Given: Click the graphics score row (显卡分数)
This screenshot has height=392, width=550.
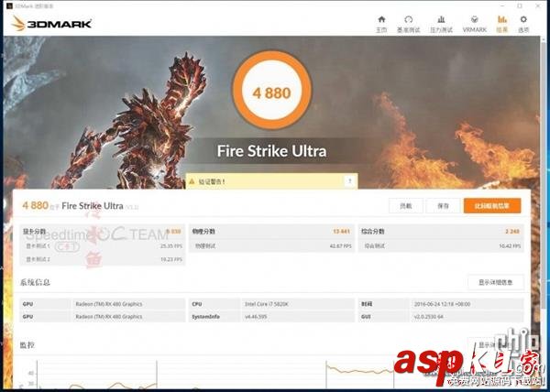Looking at the screenshot, I should click(102, 231).
